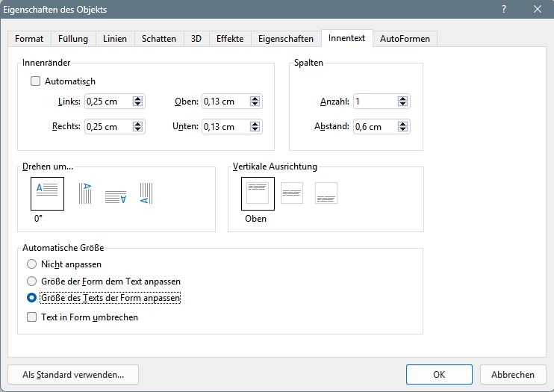Decrease the Abstand column spacing
Image resolution: width=554 pixels, height=392 pixels.
(402, 129)
